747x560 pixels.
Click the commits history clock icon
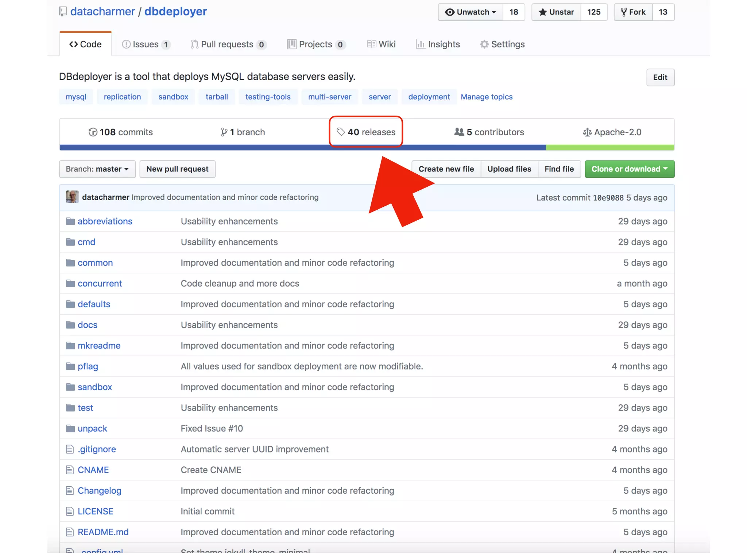click(x=93, y=132)
